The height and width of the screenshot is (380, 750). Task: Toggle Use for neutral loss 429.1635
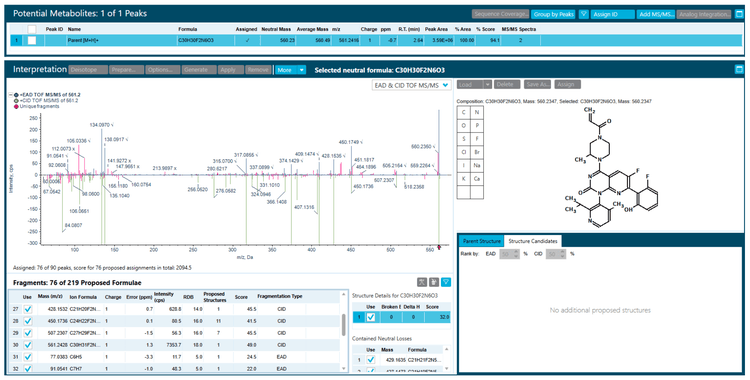pyautogui.click(x=371, y=359)
